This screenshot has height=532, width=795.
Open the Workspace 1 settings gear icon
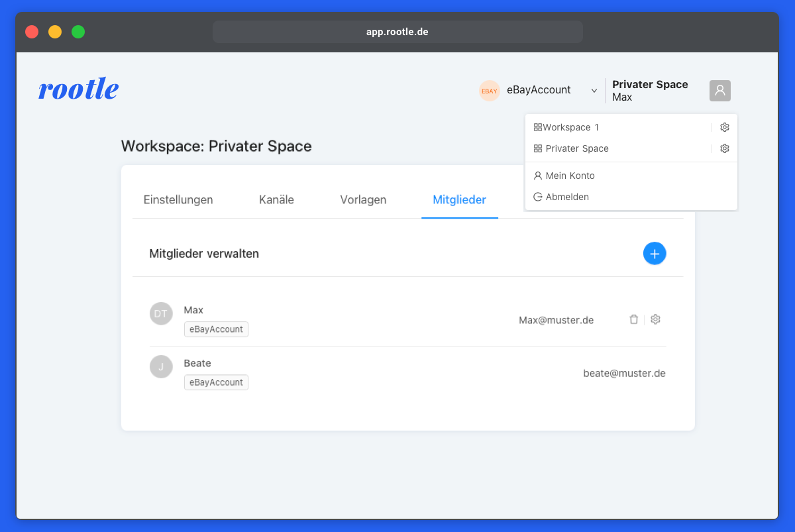[x=724, y=127]
